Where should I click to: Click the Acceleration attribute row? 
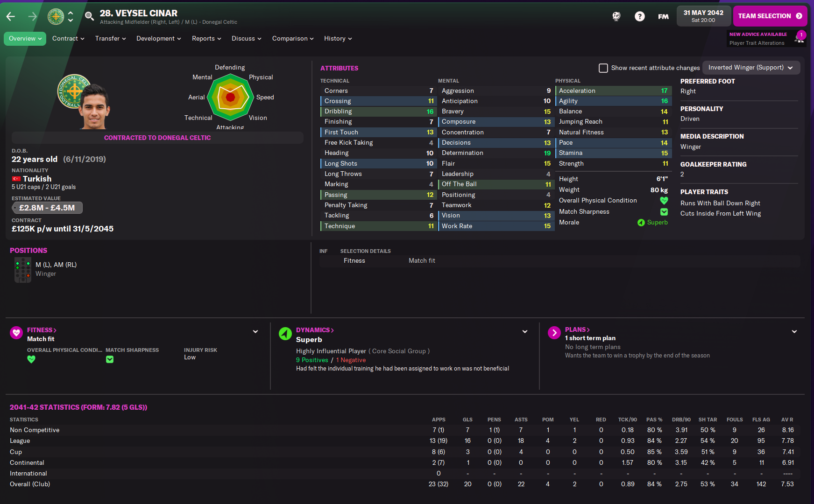pyautogui.click(x=613, y=91)
